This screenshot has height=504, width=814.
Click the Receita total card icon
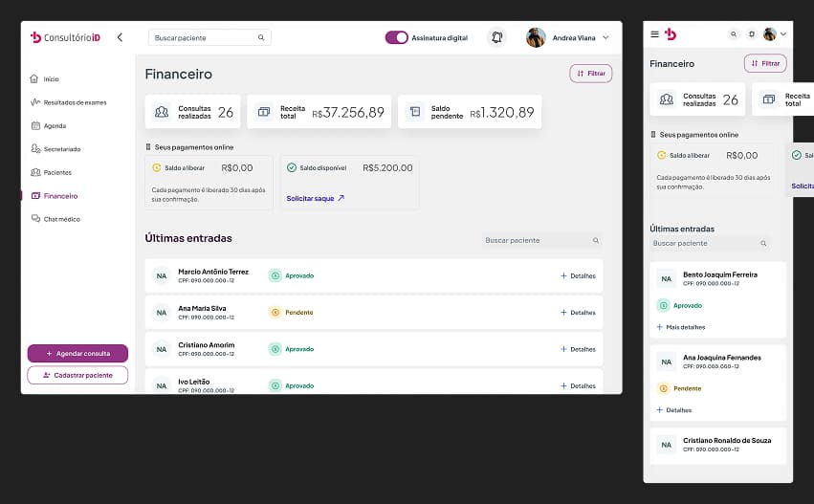point(263,112)
